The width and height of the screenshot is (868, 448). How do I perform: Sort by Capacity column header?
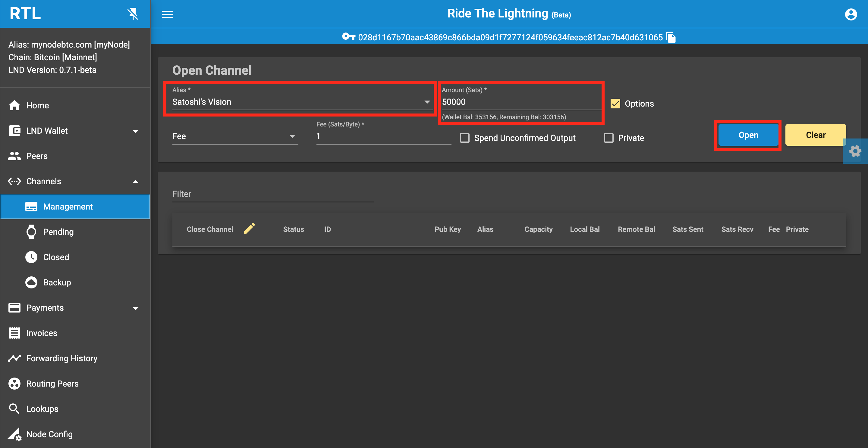pos(538,229)
